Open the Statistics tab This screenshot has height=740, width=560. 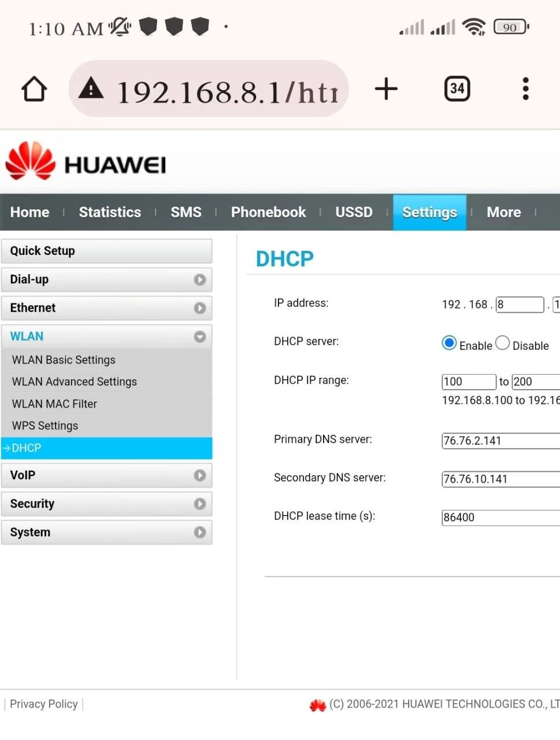tap(110, 212)
